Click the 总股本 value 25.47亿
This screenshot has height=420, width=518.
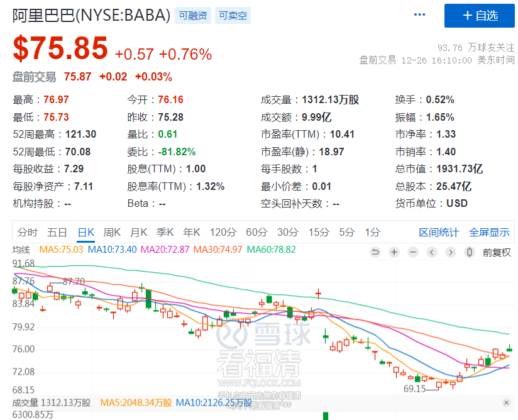coord(454,187)
